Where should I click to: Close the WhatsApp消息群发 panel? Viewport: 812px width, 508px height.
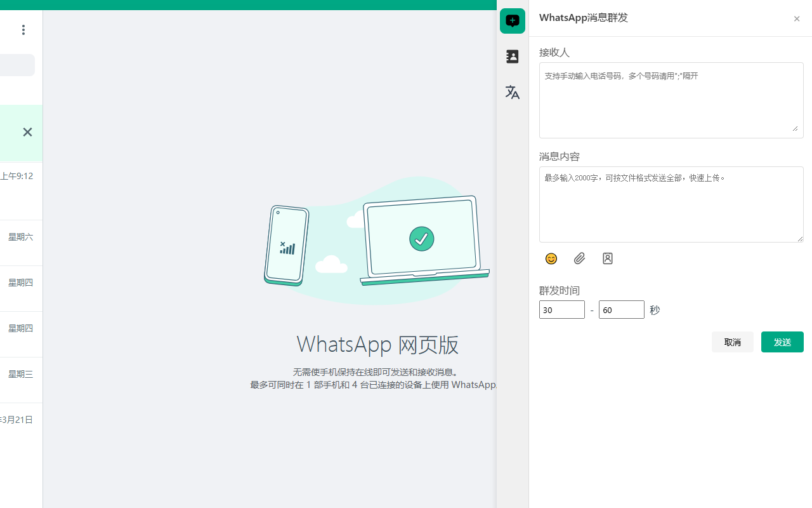tap(797, 19)
